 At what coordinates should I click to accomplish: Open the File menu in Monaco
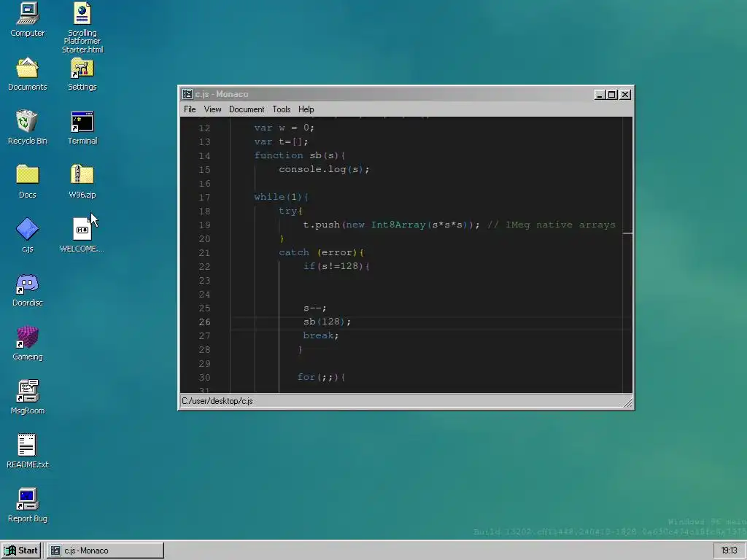pyautogui.click(x=190, y=109)
